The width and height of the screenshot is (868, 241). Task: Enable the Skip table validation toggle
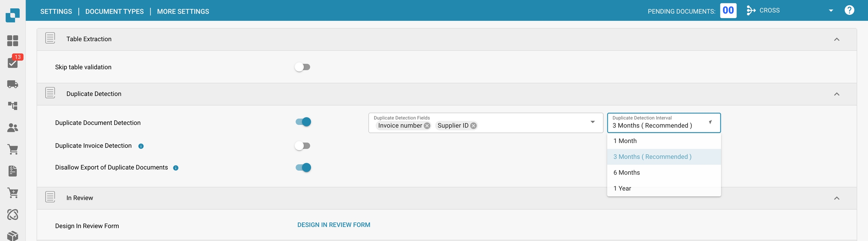[x=303, y=67]
